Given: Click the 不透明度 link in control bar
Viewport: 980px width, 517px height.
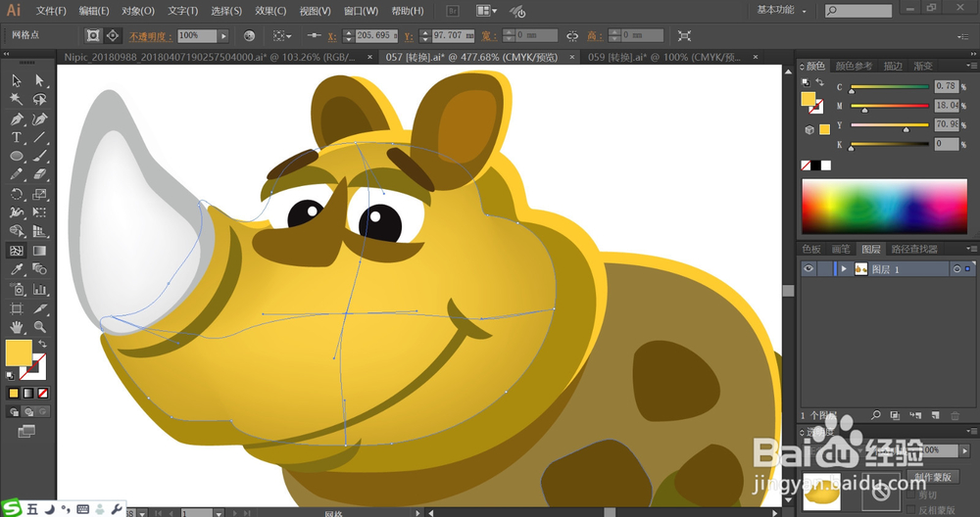Looking at the screenshot, I should pos(151,36).
